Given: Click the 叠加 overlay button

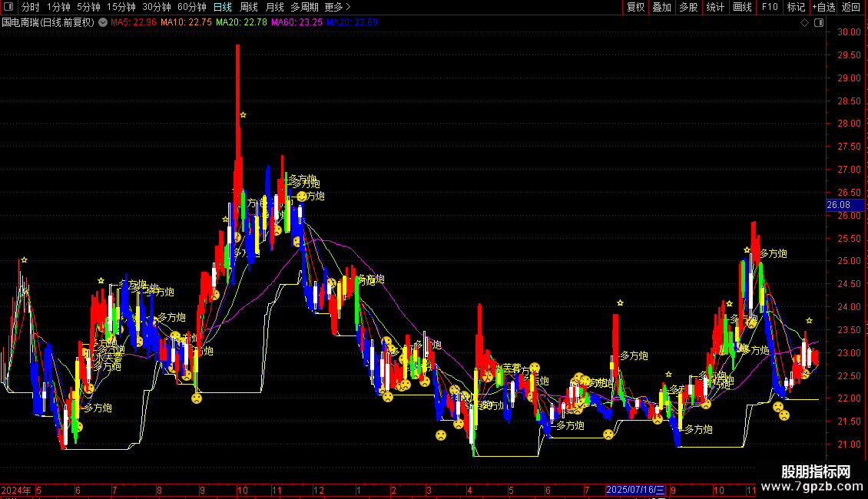Looking at the screenshot, I should [662, 7].
